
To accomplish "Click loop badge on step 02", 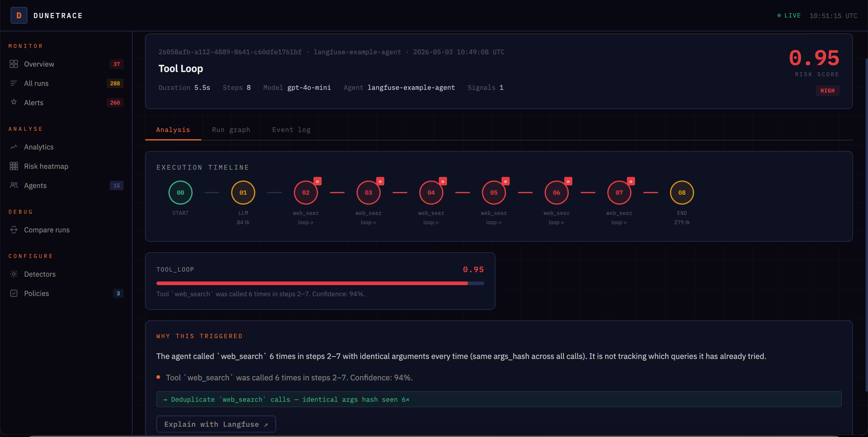I will [x=317, y=181].
